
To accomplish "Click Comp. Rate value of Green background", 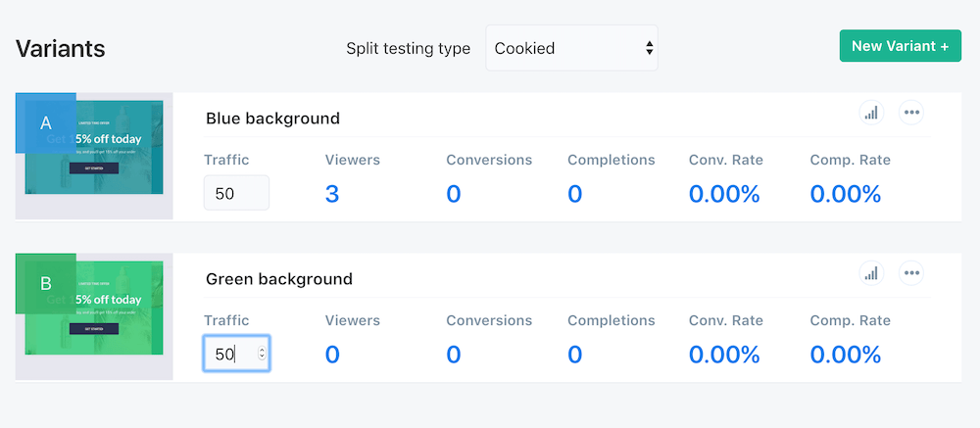I will tap(846, 355).
